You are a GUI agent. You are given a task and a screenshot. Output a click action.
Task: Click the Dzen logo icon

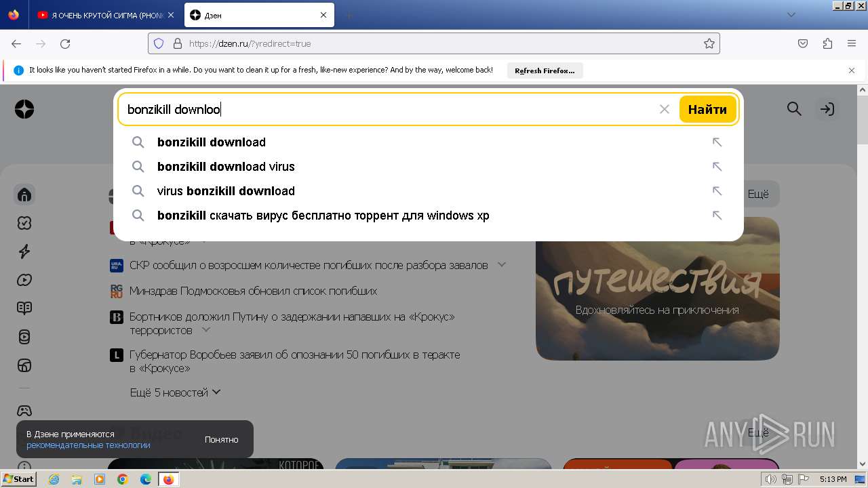[24, 109]
